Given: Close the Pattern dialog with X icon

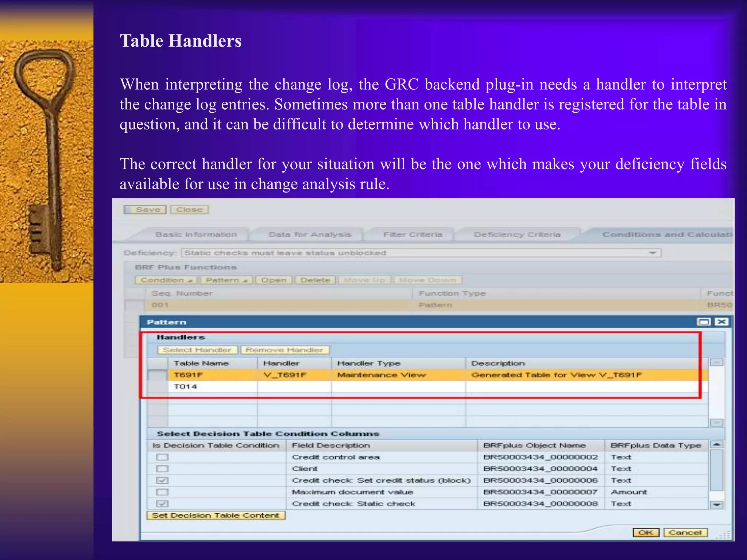Looking at the screenshot, I should (721, 322).
